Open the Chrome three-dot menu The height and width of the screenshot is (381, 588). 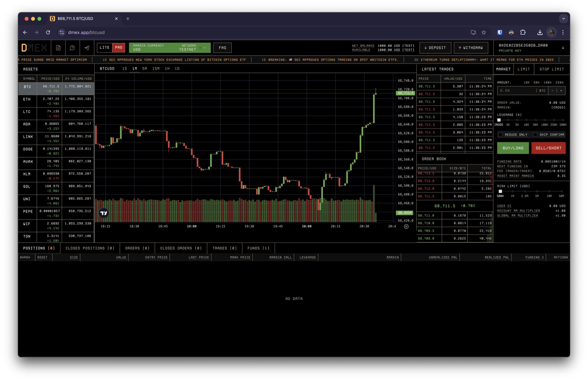tap(563, 32)
